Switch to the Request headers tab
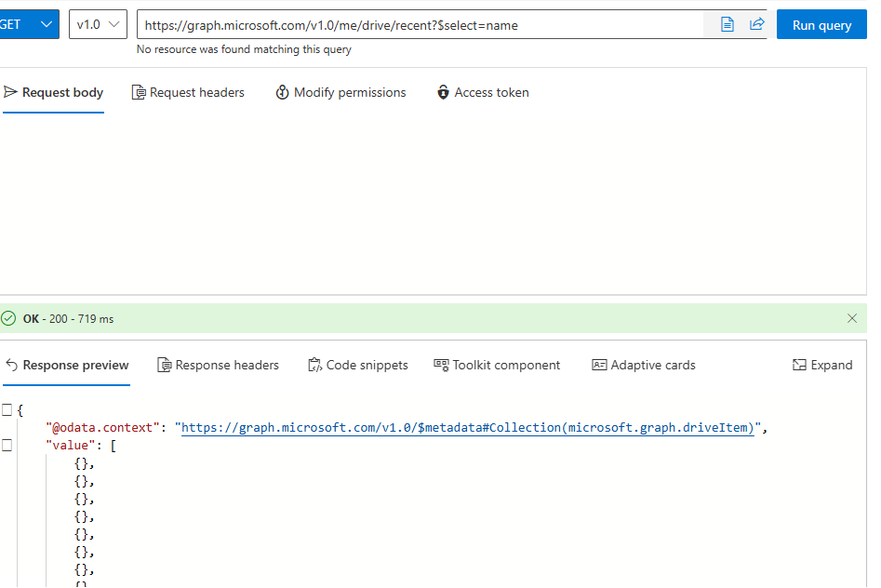Screen dimensions: 881x588 pyautogui.click(x=188, y=92)
